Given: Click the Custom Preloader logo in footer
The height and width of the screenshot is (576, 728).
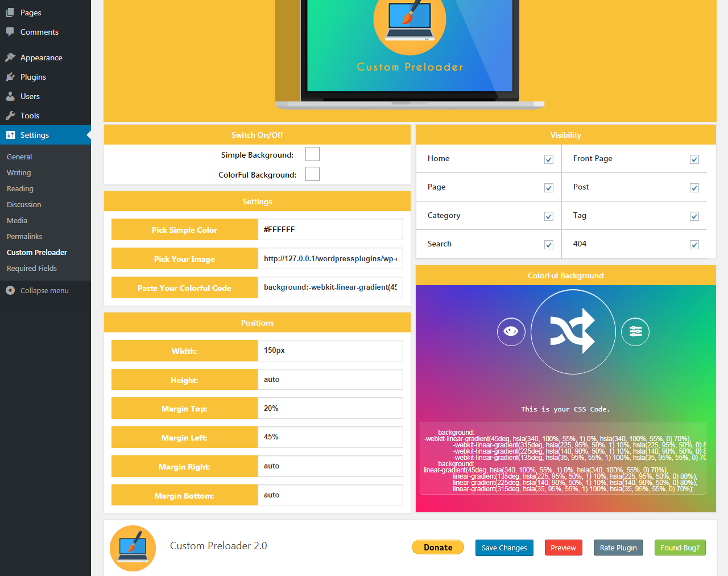Looking at the screenshot, I should pos(133,548).
